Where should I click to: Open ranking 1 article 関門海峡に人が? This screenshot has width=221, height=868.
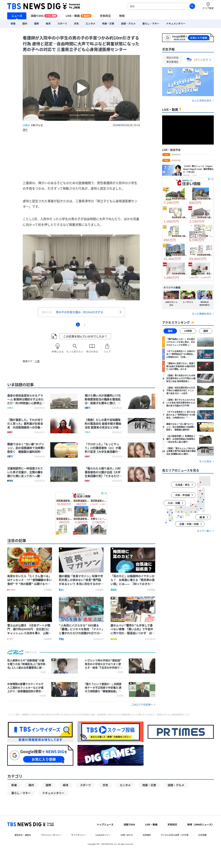(188, 342)
